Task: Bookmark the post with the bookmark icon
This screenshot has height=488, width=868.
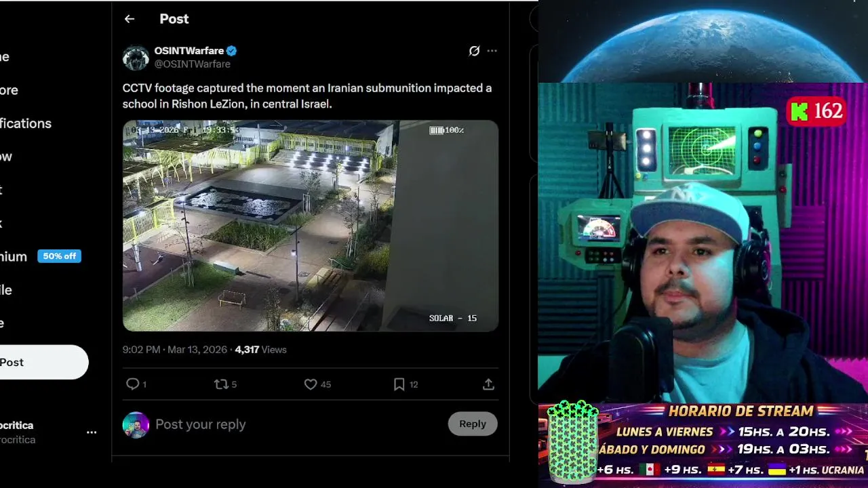Action: [399, 384]
